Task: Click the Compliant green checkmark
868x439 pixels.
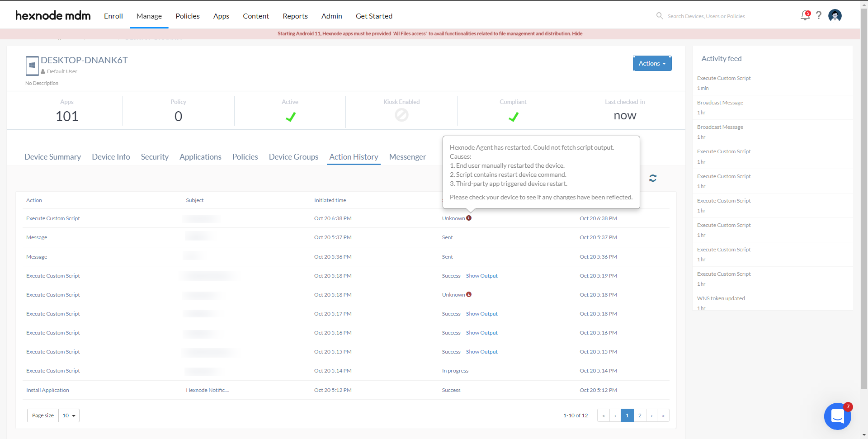Action: pos(513,117)
